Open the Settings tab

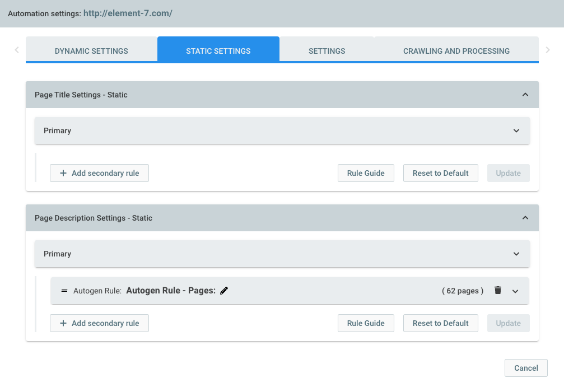coord(327,50)
